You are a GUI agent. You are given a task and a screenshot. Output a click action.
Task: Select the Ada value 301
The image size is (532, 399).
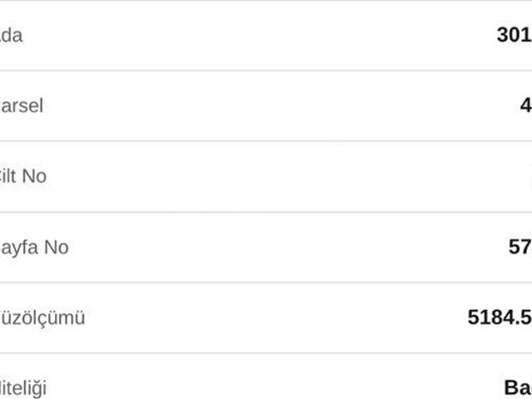(x=515, y=36)
